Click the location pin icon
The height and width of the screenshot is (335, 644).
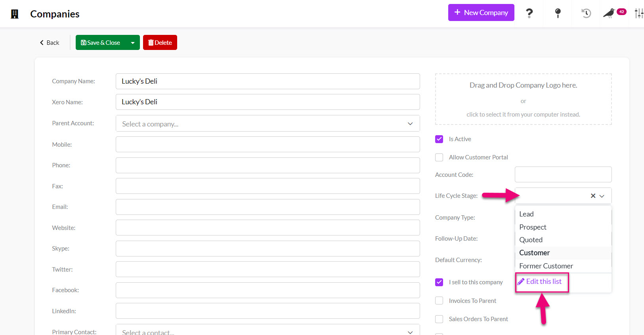point(558,13)
